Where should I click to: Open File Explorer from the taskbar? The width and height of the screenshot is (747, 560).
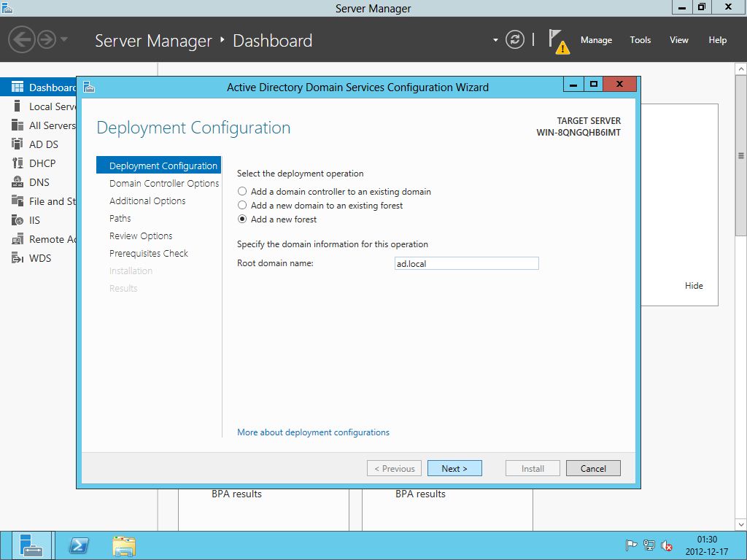[124, 545]
